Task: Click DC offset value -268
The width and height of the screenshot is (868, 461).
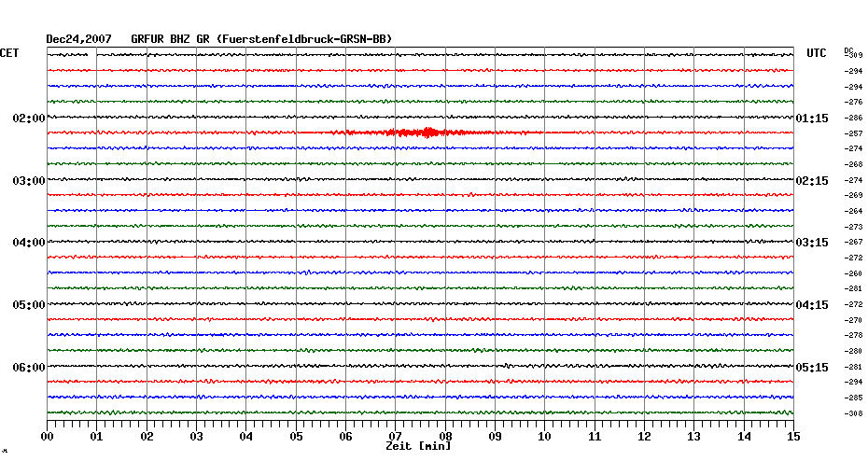Action: 854,164
